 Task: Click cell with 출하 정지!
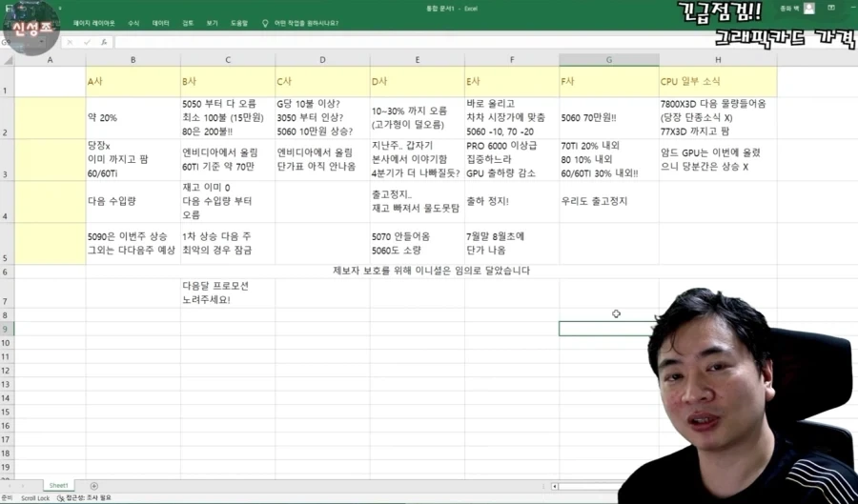[512, 201]
